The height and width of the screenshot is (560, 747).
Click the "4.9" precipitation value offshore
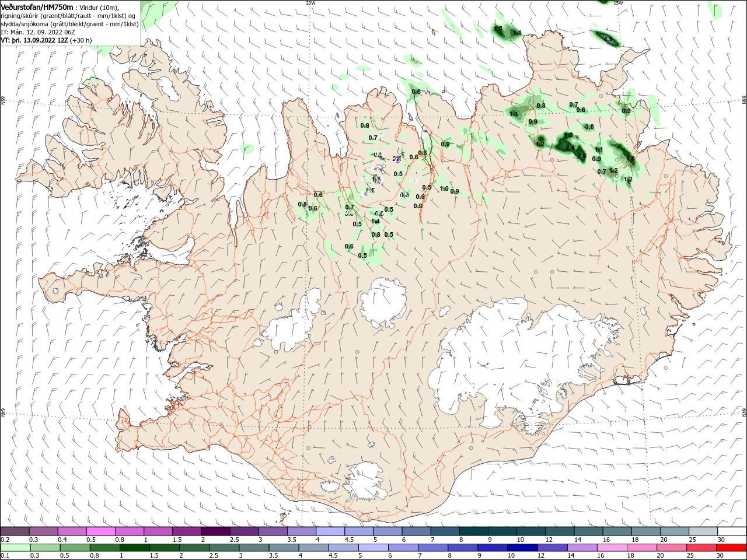608,40
